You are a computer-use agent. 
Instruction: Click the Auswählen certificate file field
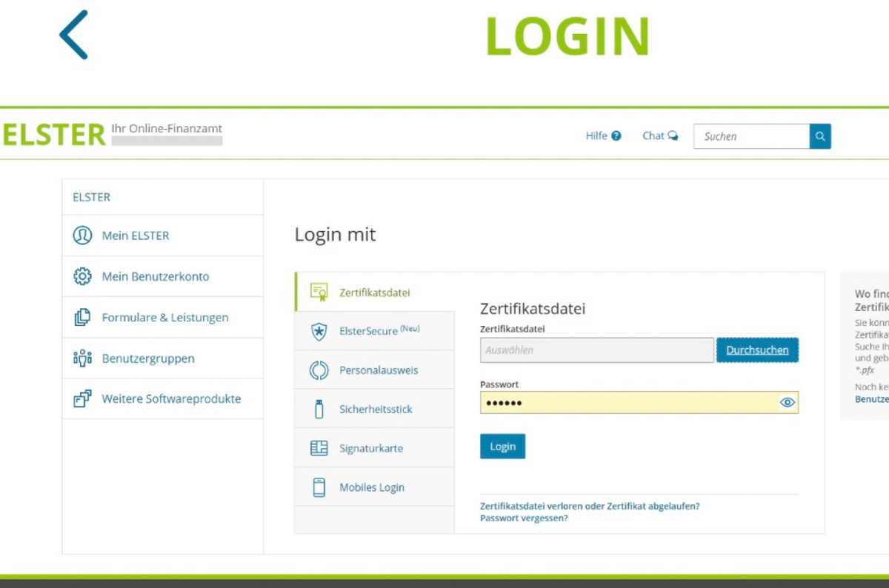coord(597,350)
